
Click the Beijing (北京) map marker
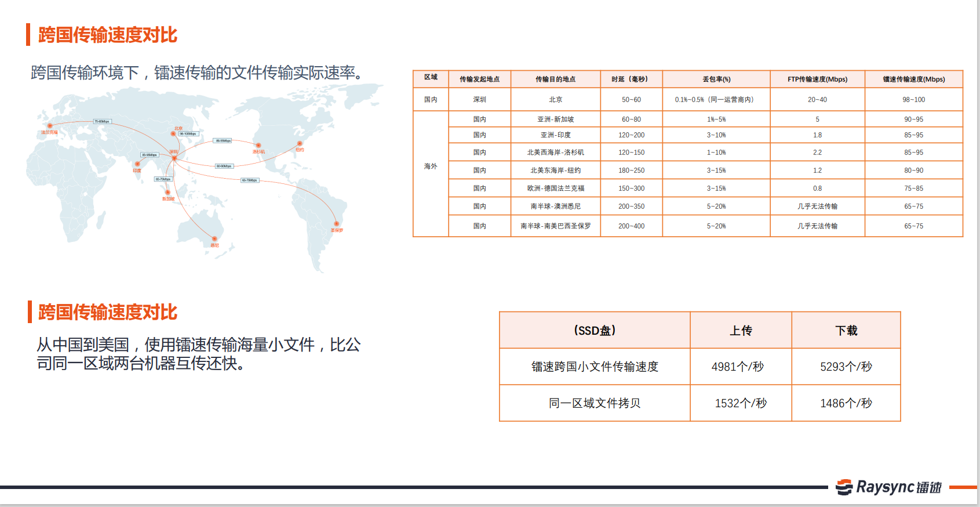(173, 133)
